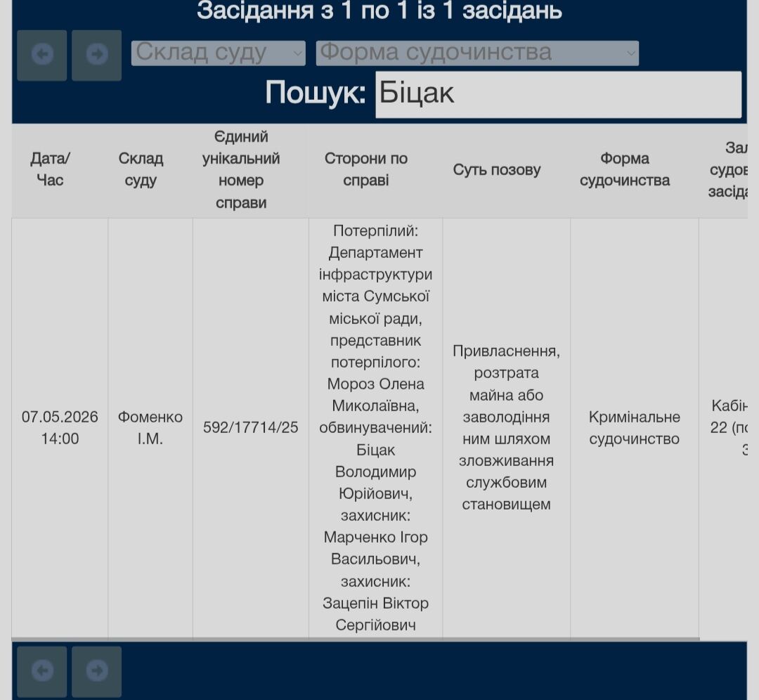Open the Склад суду dropdown

pyautogui.click(x=218, y=52)
